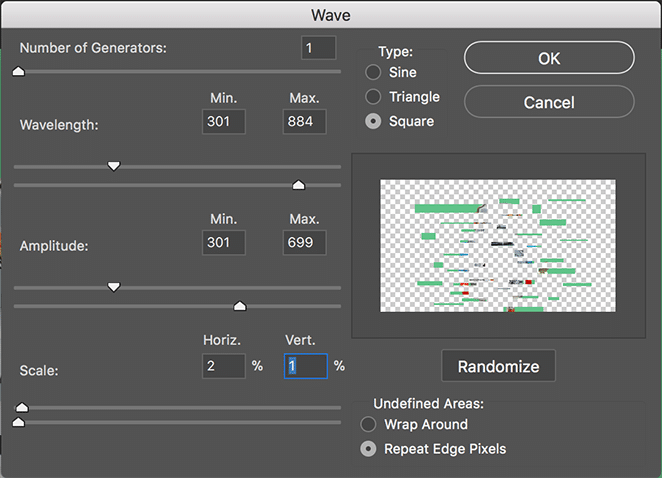The width and height of the screenshot is (662, 478).
Task: Select the Amplitude Max value box
Action: [x=304, y=243]
